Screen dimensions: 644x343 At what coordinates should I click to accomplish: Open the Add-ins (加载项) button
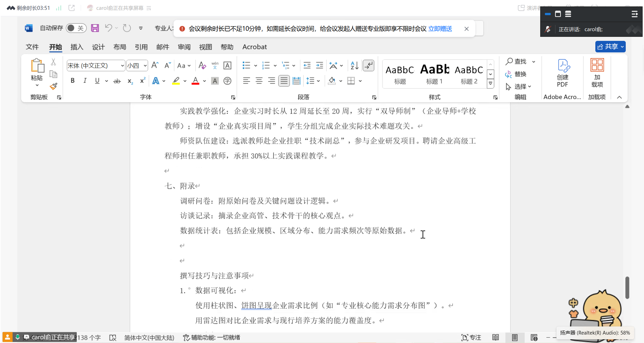pos(597,73)
